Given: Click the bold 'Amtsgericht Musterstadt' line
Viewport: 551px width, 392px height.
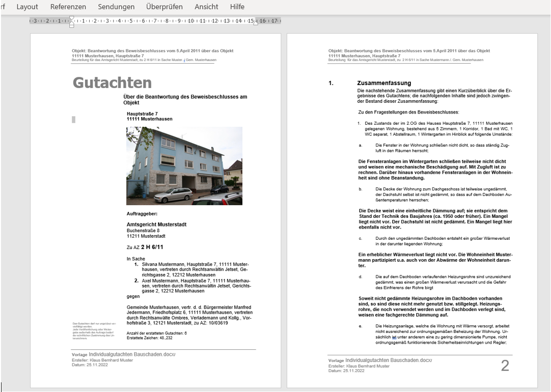Looking at the screenshot, I should (x=156, y=225).
